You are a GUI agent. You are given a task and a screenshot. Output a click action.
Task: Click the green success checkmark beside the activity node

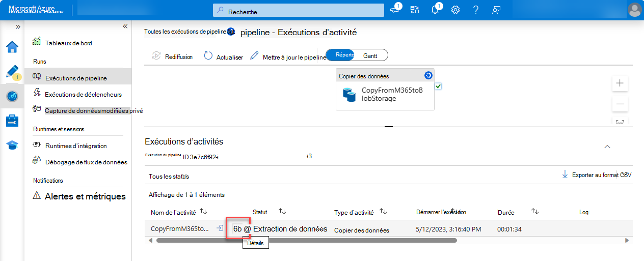(x=438, y=86)
